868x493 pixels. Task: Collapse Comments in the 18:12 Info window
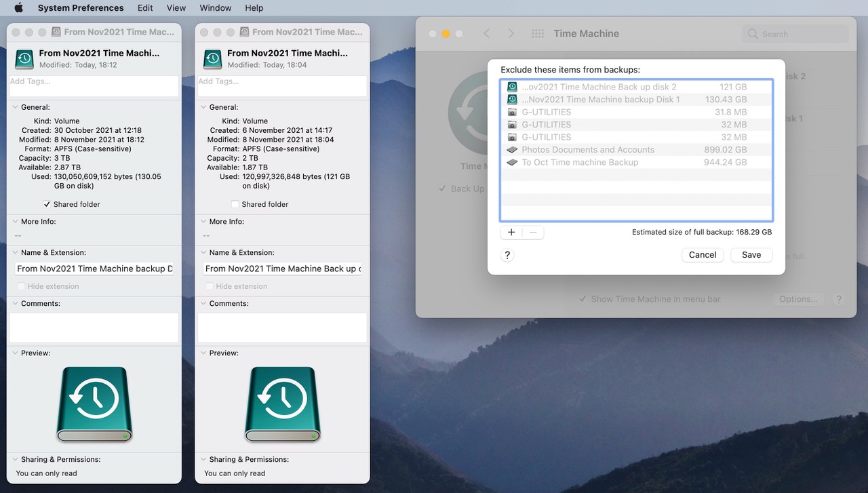click(x=15, y=303)
